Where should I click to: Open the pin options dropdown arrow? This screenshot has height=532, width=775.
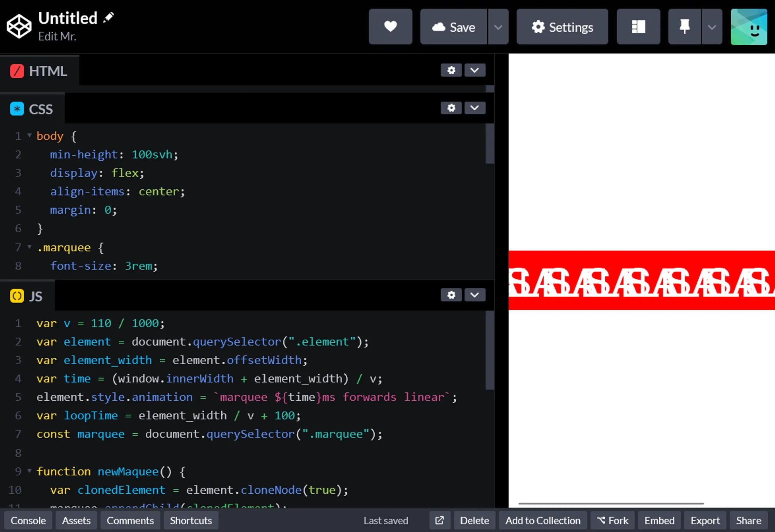712,27
